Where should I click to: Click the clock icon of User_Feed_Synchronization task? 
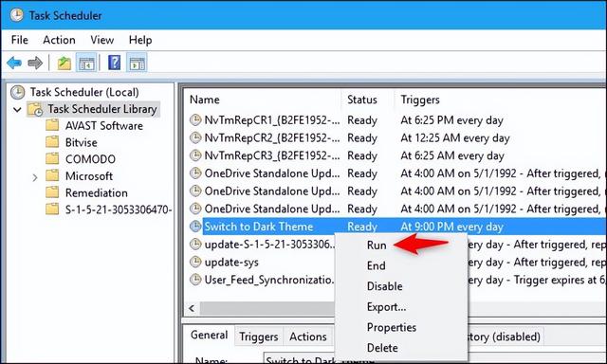point(195,280)
